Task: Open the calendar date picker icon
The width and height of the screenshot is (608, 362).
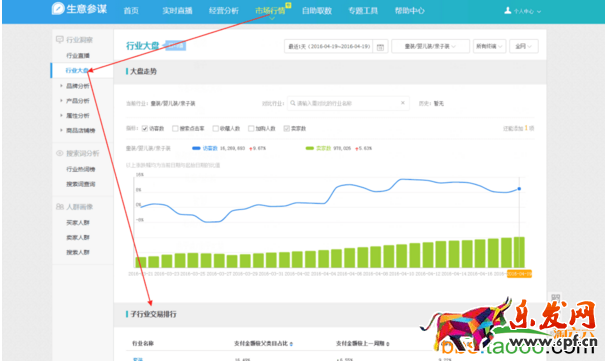Action: pyautogui.click(x=380, y=47)
